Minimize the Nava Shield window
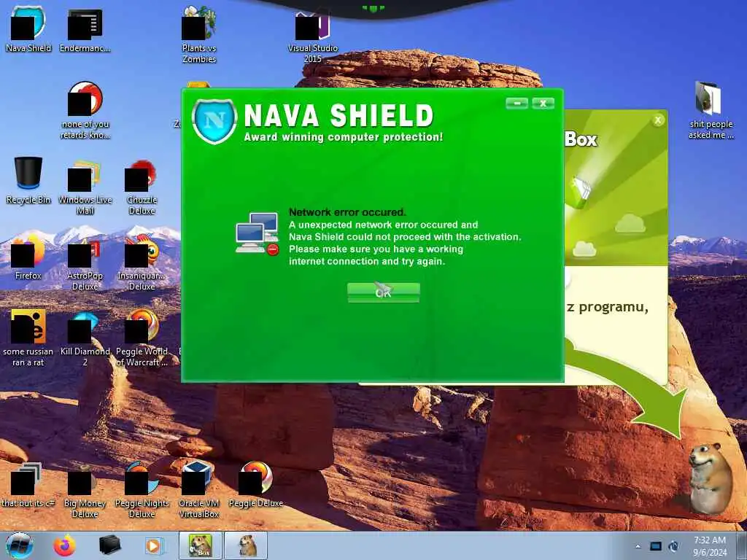Viewport: 747px width, 560px height. tap(517, 104)
